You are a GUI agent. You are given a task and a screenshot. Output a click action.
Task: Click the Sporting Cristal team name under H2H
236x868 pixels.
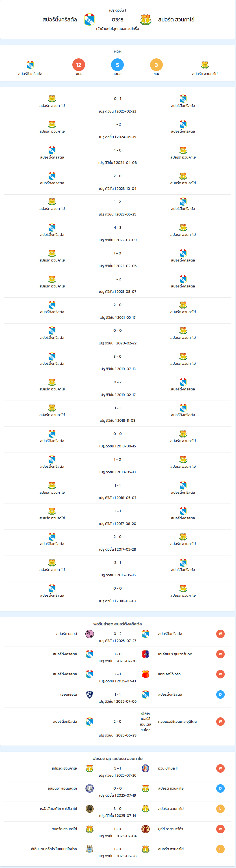[30, 74]
